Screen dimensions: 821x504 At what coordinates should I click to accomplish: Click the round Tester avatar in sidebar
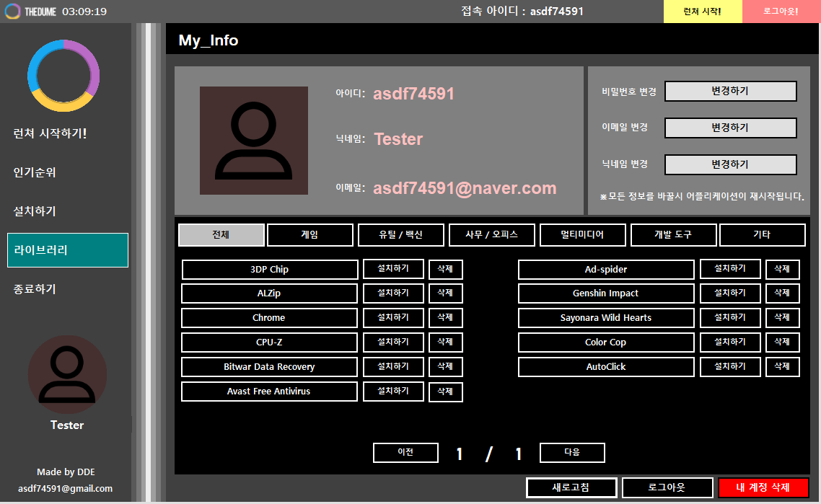tap(67, 375)
